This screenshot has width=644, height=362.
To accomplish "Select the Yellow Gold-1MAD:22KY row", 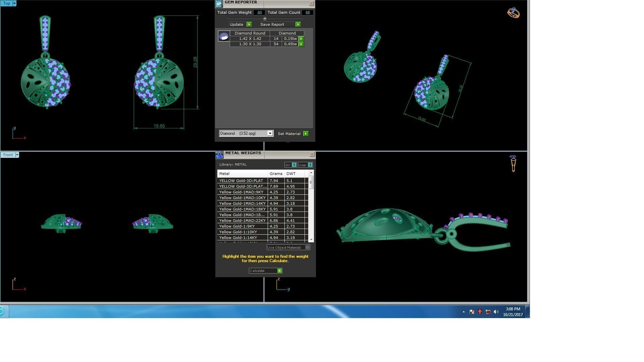I will coord(263,221).
